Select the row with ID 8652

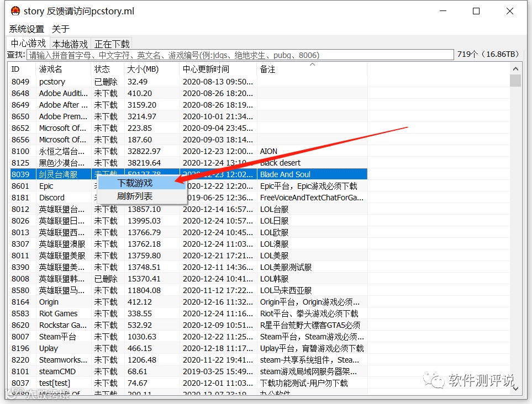coord(188,128)
